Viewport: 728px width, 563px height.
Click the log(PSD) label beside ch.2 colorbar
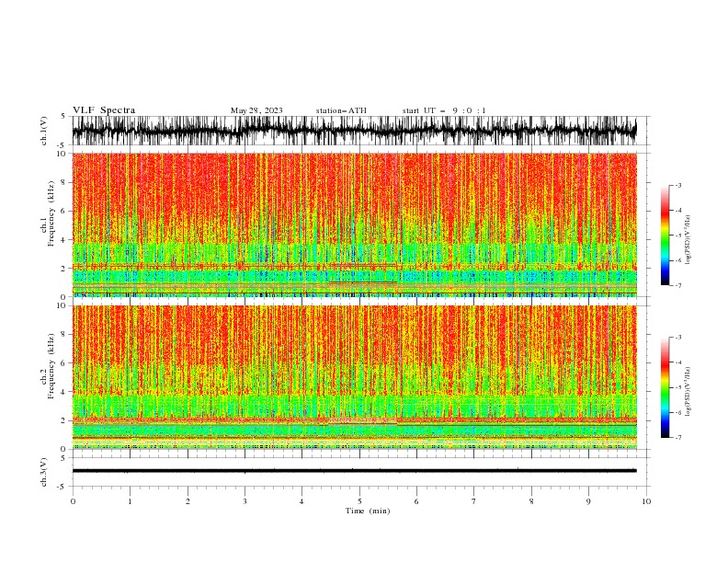688,391
